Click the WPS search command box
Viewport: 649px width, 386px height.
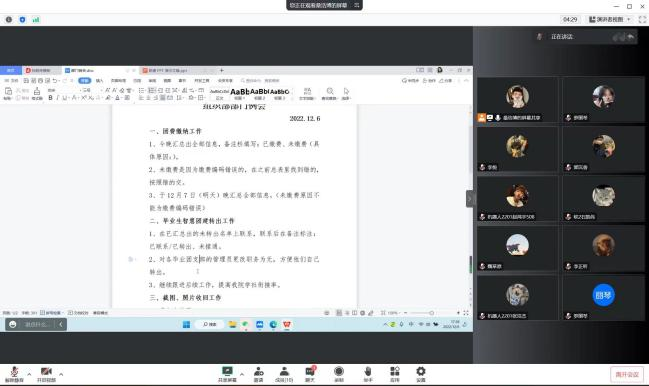[260, 81]
